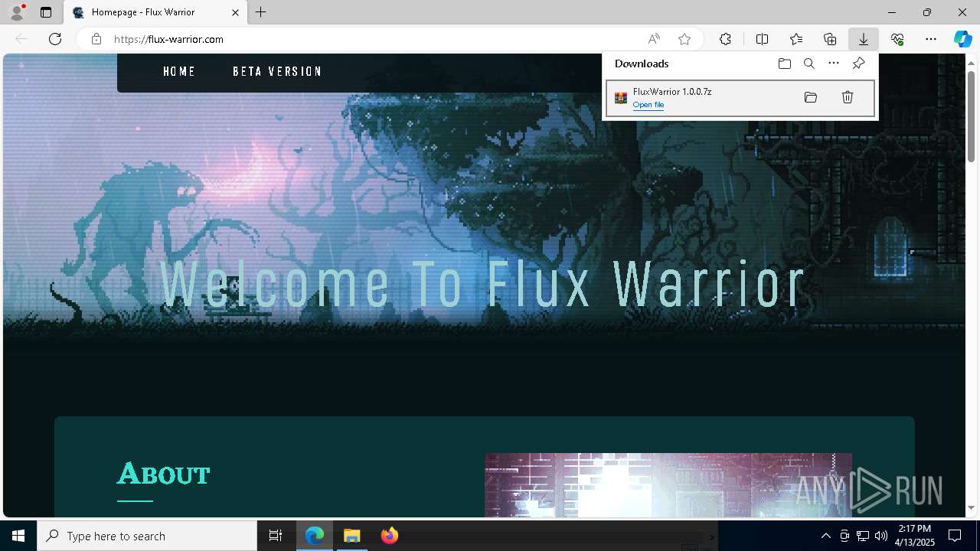This screenshot has width=980, height=551.
Task: Click taskbar search box
Action: [x=147, y=536]
